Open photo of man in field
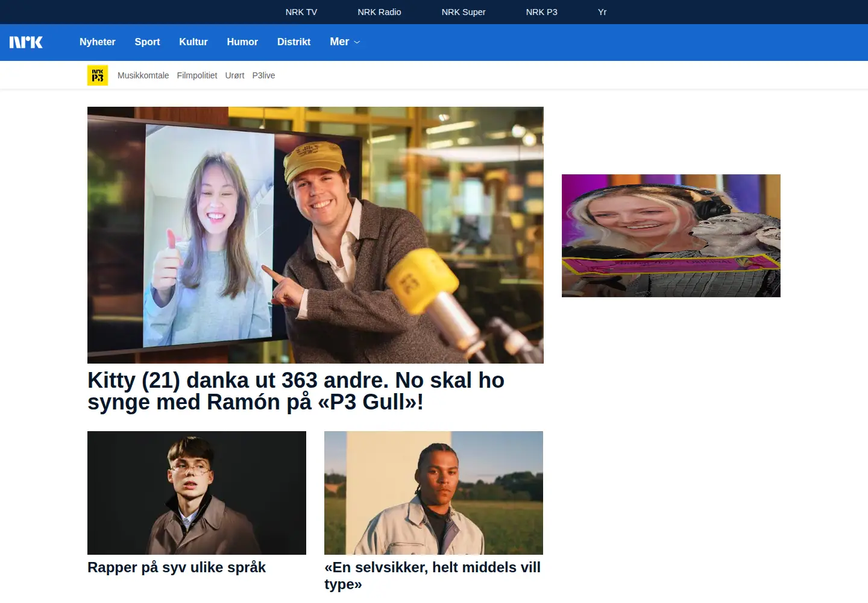Screen dimensions: 868x603 433,493
